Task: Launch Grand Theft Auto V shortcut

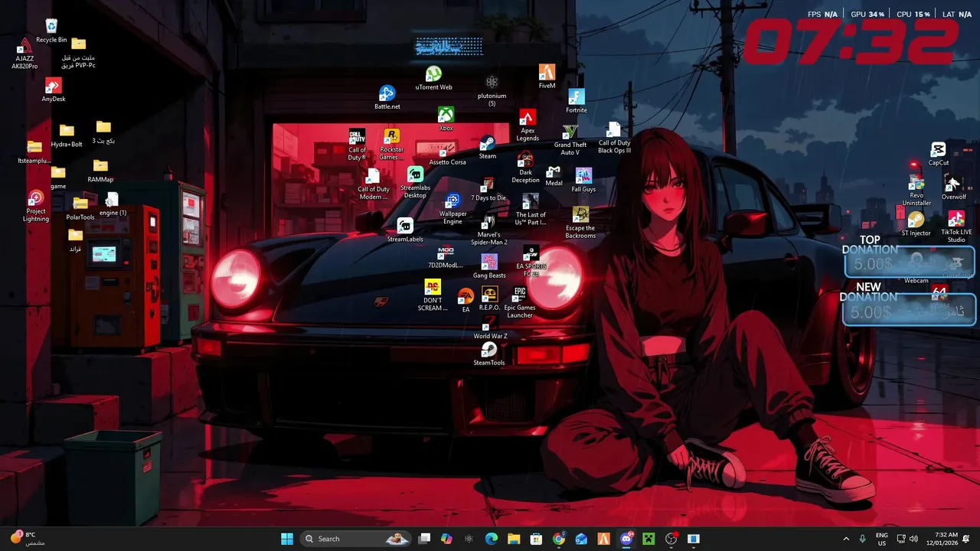Action: click(570, 140)
